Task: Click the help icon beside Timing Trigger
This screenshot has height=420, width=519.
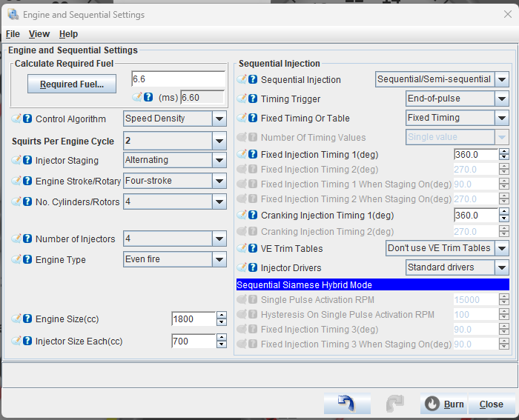Action: 253,99
